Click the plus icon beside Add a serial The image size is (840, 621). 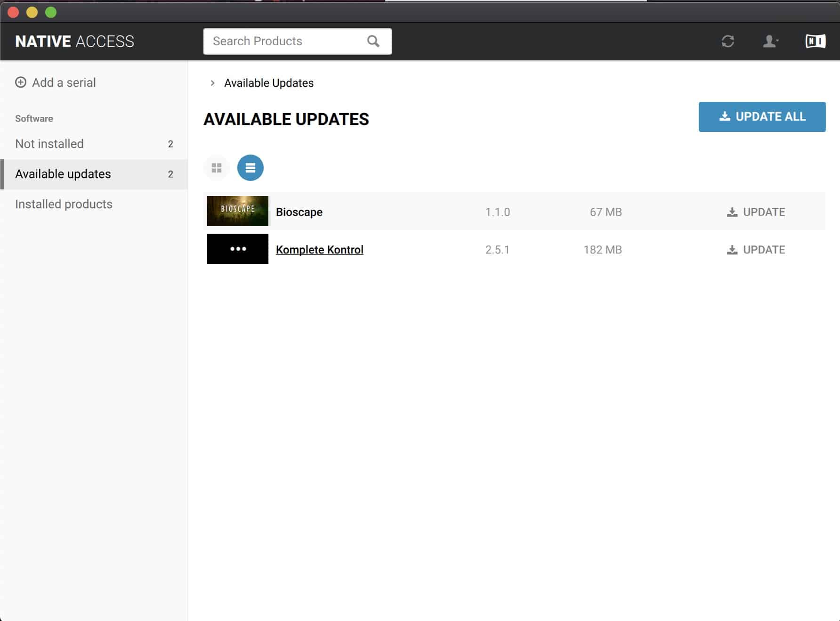click(21, 82)
